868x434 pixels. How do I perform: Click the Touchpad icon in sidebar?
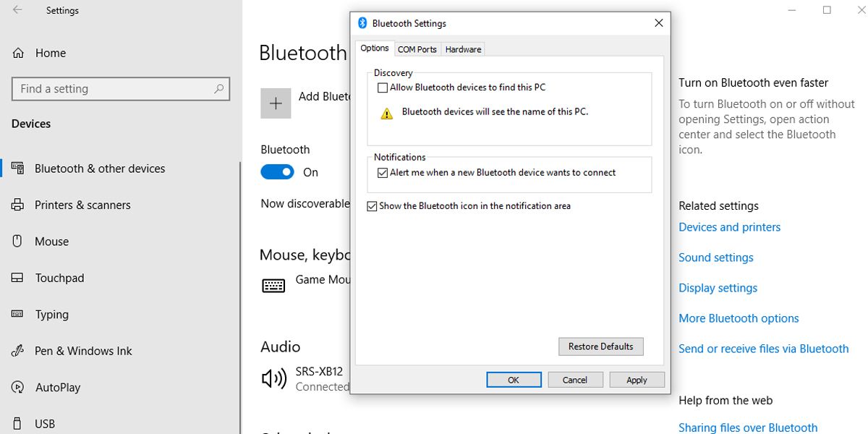(18, 278)
